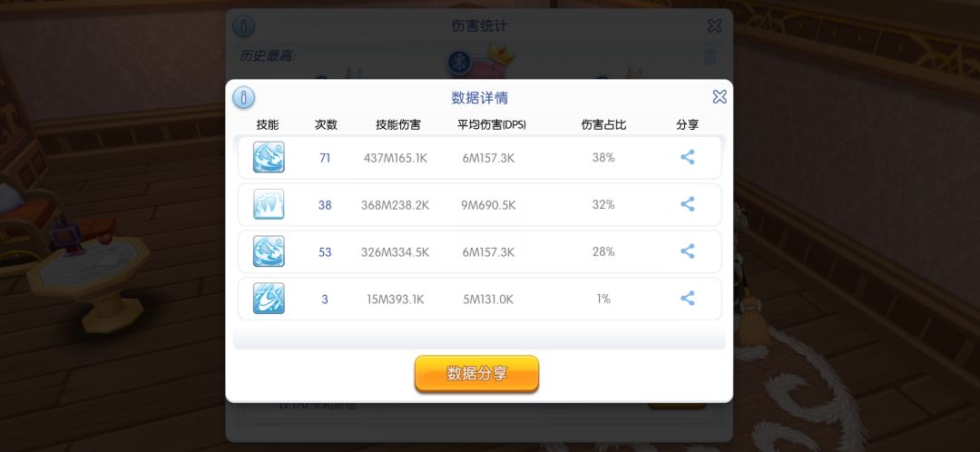Click the ice spikes skill icon, 38-count row

point(269,204)
